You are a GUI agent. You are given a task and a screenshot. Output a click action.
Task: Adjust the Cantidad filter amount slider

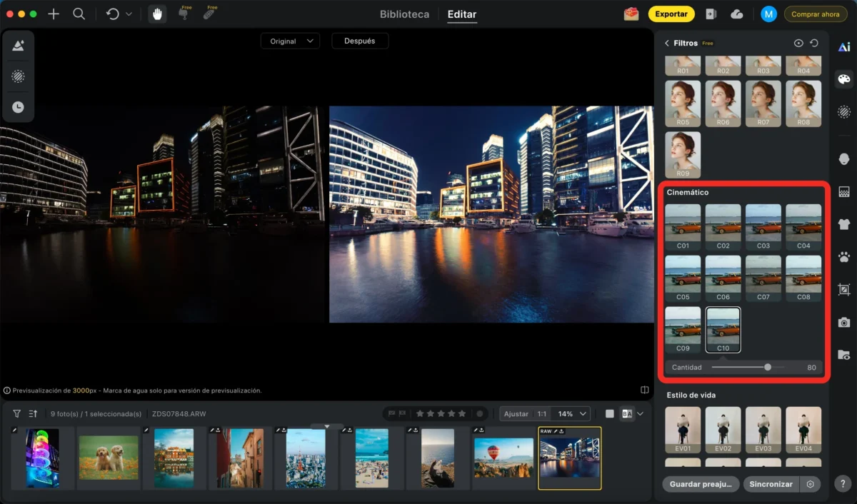click(768, 368)
